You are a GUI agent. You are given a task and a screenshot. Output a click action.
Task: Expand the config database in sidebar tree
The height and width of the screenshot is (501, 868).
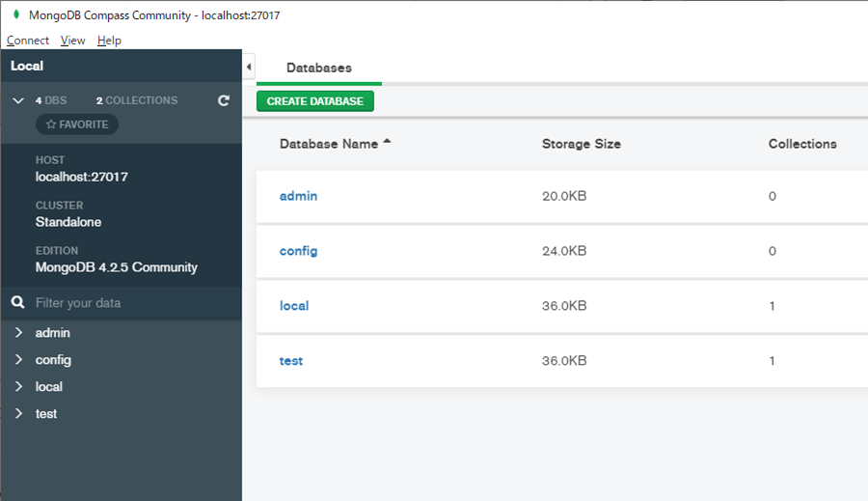[18, 359]
